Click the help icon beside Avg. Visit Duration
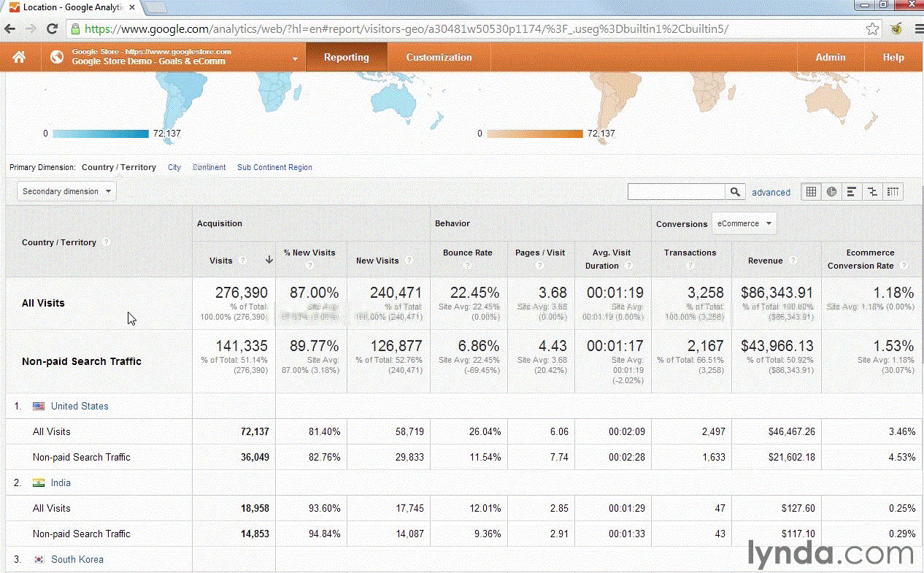The width and height of the screenshot is (924, 573). 629,266
